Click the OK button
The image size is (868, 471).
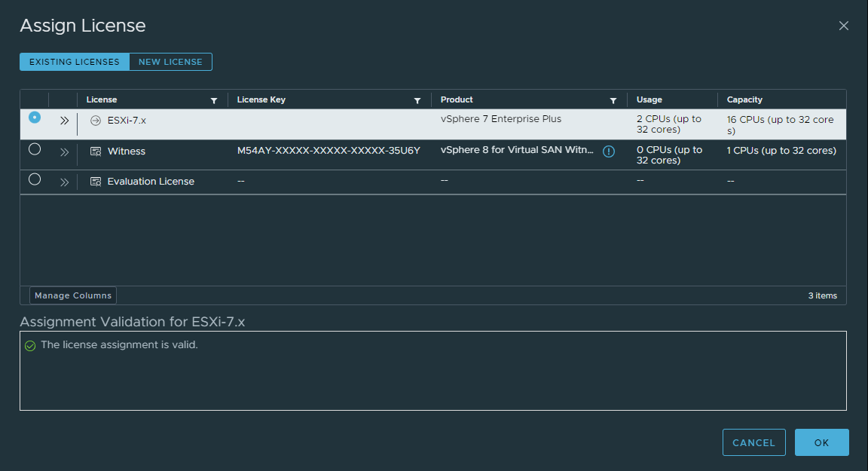coord(821,442)
